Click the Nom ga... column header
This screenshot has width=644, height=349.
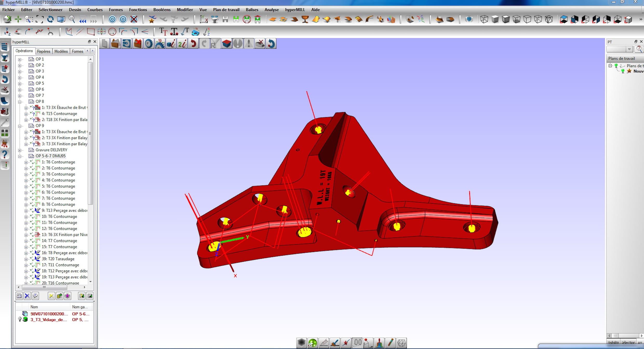[x=82, y=307]
